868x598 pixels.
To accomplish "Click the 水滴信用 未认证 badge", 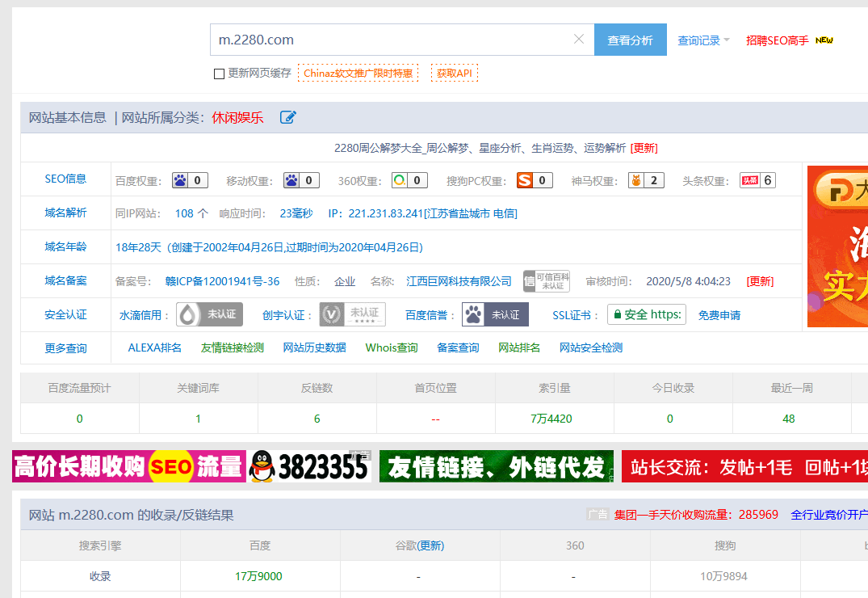I will tap(209, 314).
